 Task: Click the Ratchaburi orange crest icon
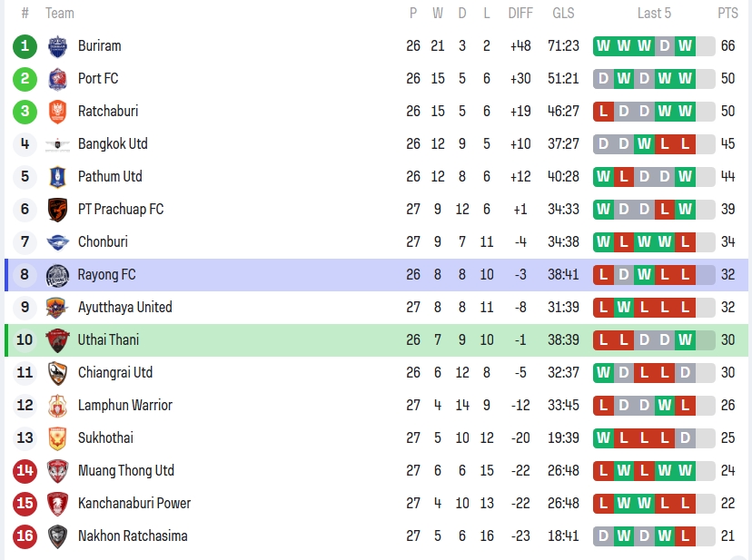click(57, 112)
